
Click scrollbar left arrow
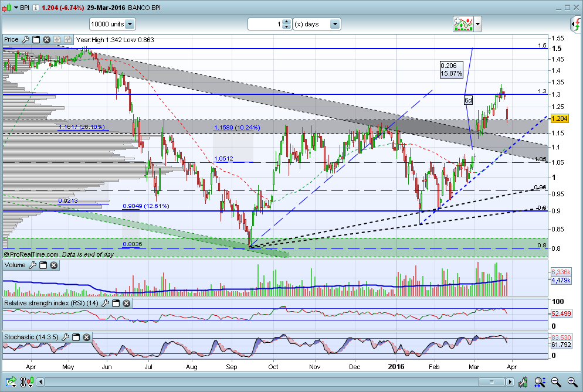(40, 381)
